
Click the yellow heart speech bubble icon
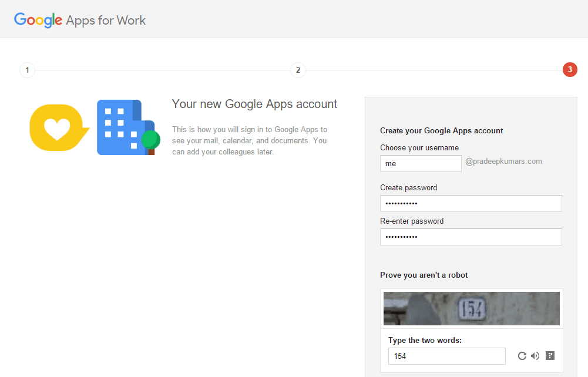tap(59, 128)
